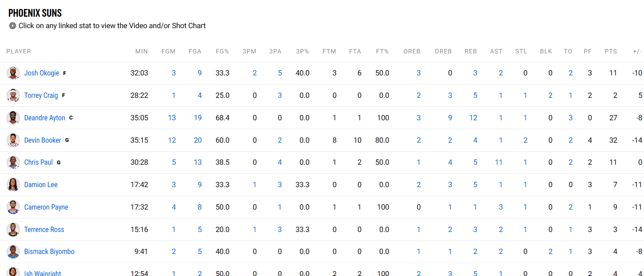This screenshot has width=644, height=276.
Task: Open Damion Lee's player headshot
Action: [x=13, y=185]
